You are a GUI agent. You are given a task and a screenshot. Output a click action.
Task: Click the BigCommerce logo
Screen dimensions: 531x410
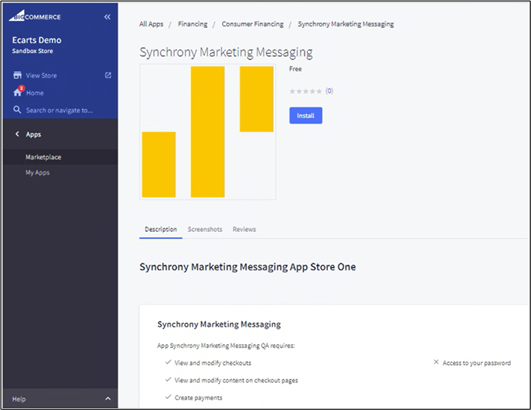pos(35,16)
